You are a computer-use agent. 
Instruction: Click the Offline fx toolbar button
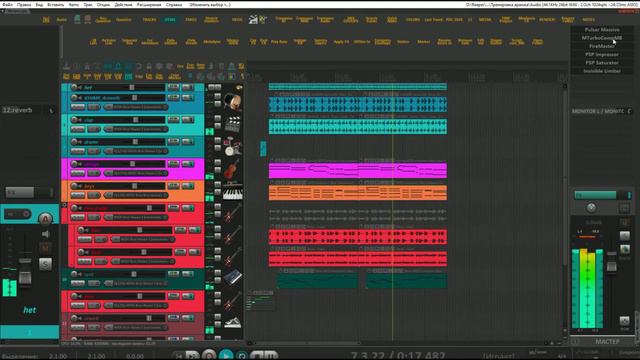[362, 42]
